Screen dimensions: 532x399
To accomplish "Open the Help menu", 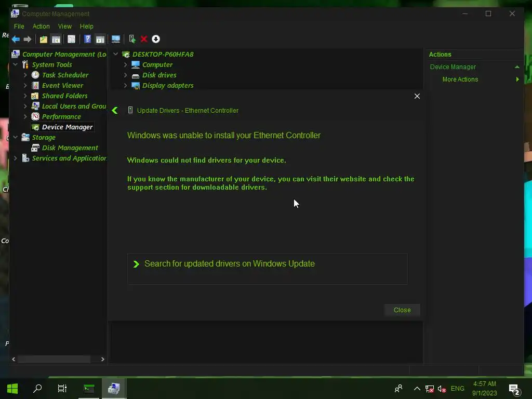I will pyautogui.click(x=87, y=26).
